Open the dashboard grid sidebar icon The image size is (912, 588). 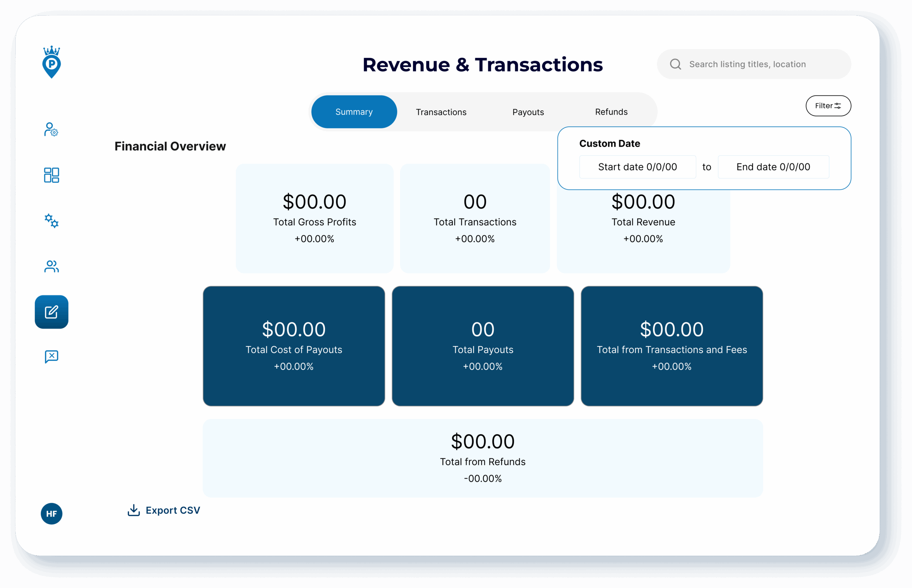(x=51, y=175)
